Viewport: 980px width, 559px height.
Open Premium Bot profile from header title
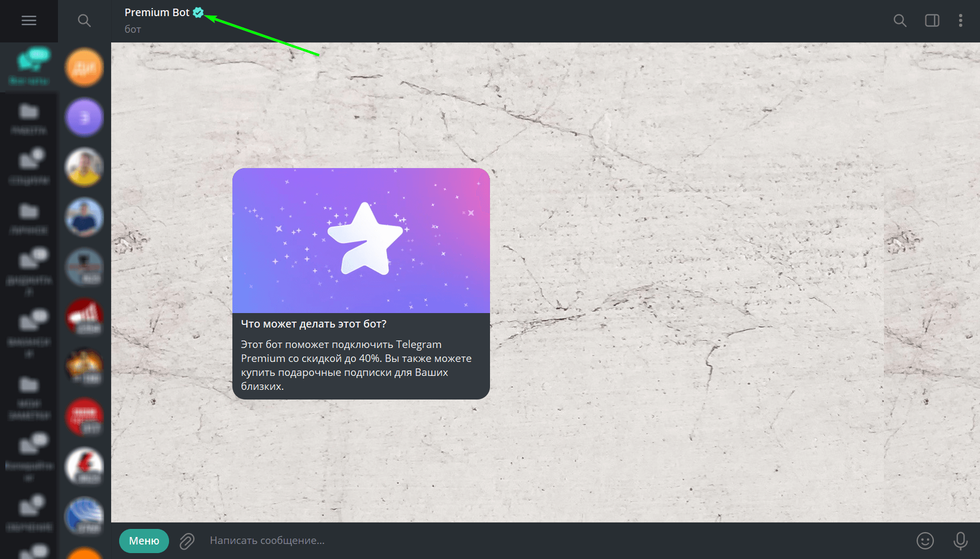point(157,12)
